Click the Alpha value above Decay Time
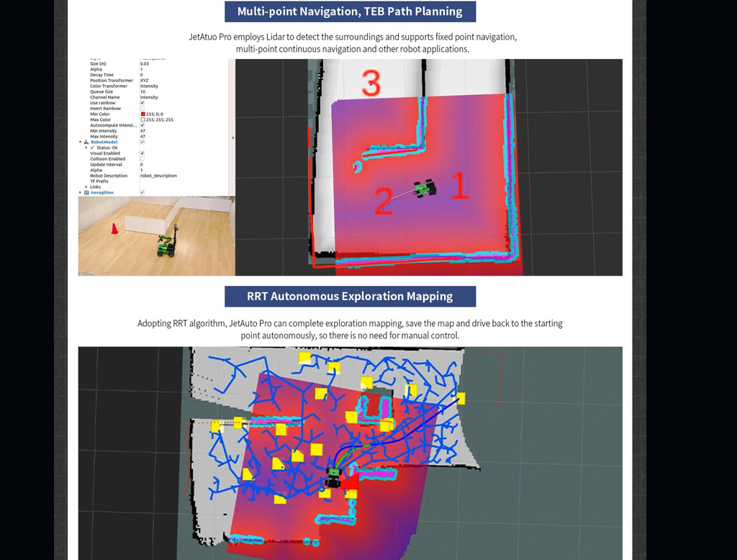This screenshot has height=560, width=737. tap(142, 69)
